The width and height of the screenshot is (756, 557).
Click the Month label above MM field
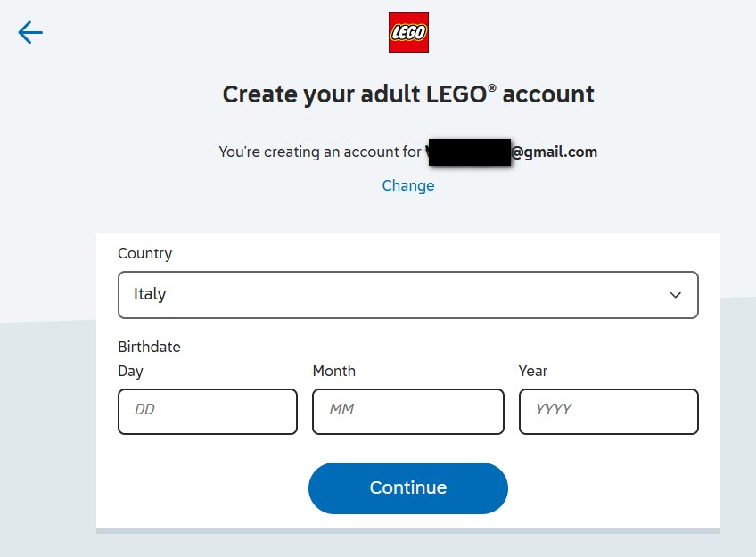pyautogui.click(x=333, y=371)
